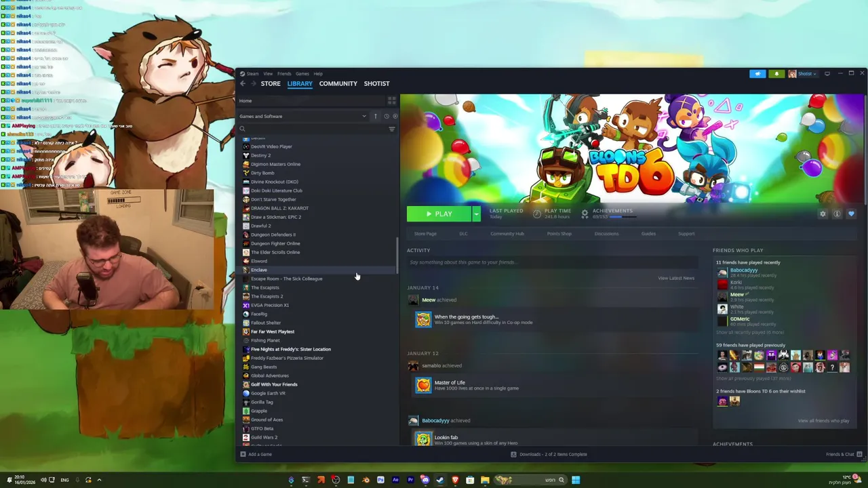The image size is (868, 488).
Task: Open the Help menu
Action: (318, 73)
